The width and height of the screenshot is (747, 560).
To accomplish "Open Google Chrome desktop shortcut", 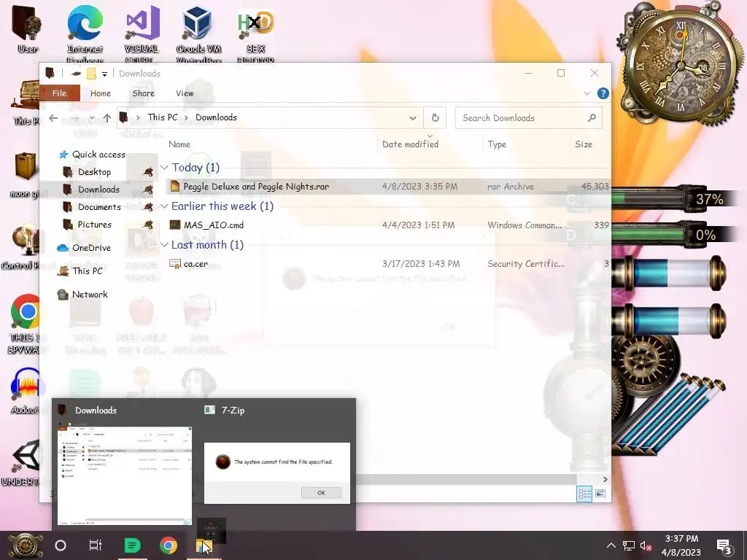I will [x=27, y=324].
